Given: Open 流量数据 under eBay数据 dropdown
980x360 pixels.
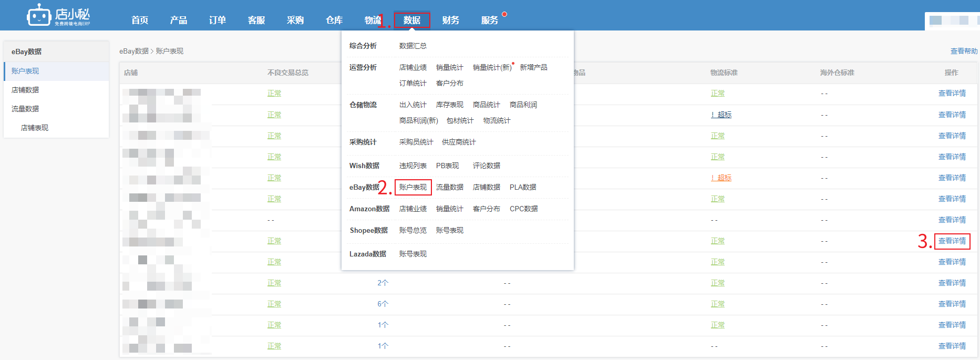Looking at the screenshot, I should [x=450, y=187].
